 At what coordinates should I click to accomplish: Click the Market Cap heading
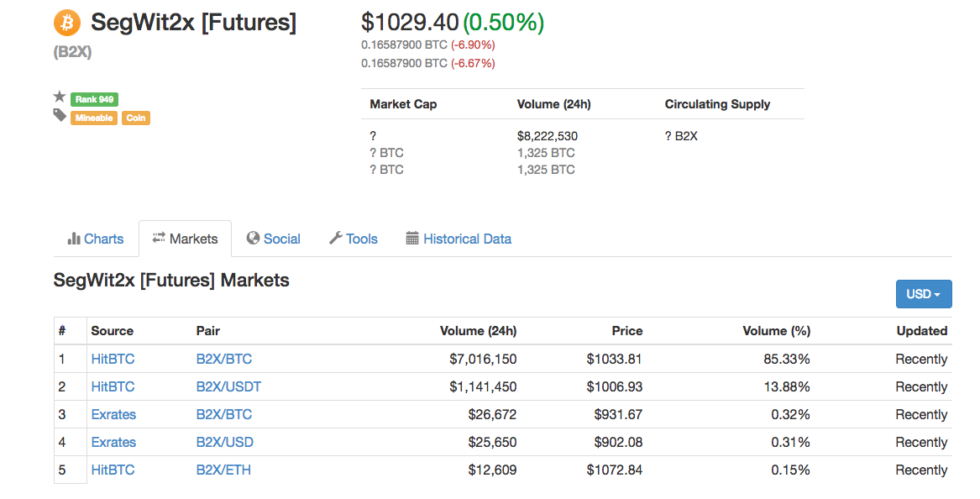(x=403, y=104)
